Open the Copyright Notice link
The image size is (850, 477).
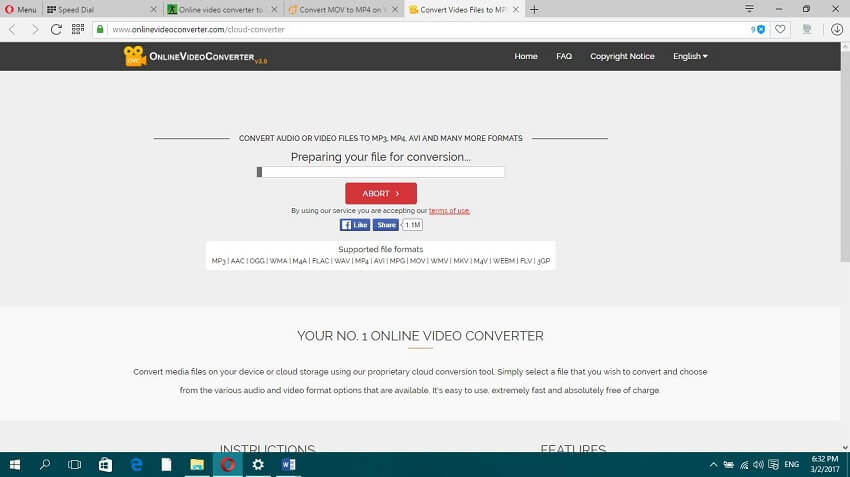point(622,56)
